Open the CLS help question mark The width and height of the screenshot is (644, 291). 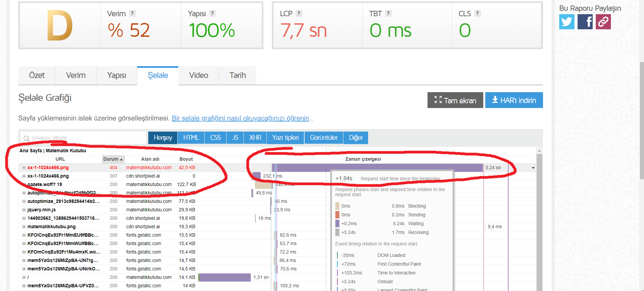point(478,14)
